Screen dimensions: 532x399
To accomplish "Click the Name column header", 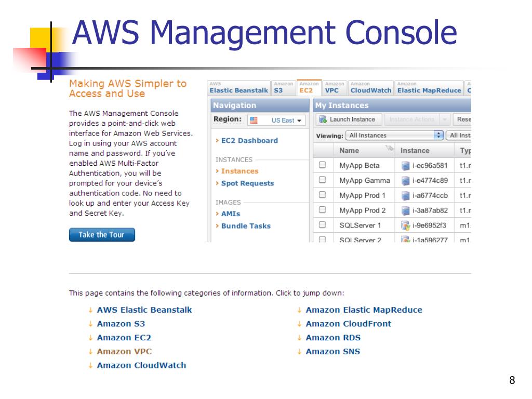I will (x=364, y=151).
